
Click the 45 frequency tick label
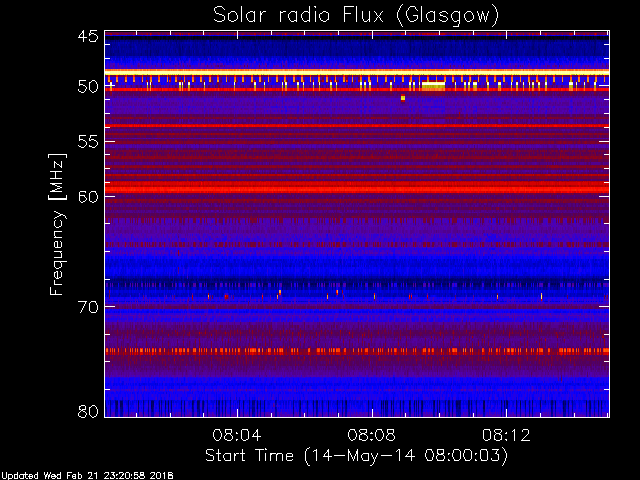[x=88, y=37]
